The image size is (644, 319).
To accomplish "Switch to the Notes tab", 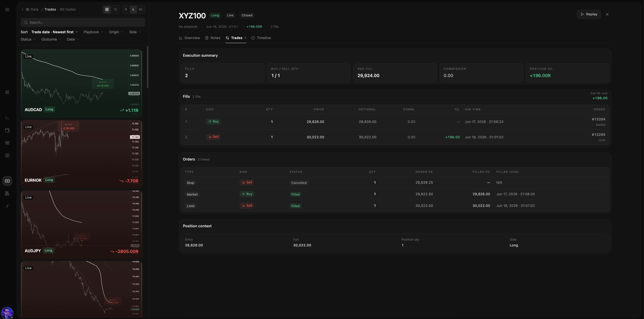I will coord(213,38).
